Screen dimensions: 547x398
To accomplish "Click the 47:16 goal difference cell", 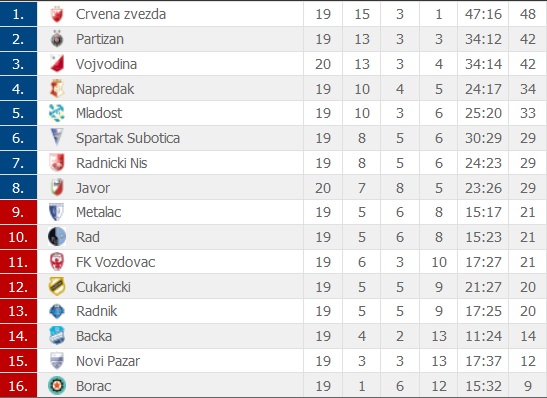I will click(x=483, y=14).
